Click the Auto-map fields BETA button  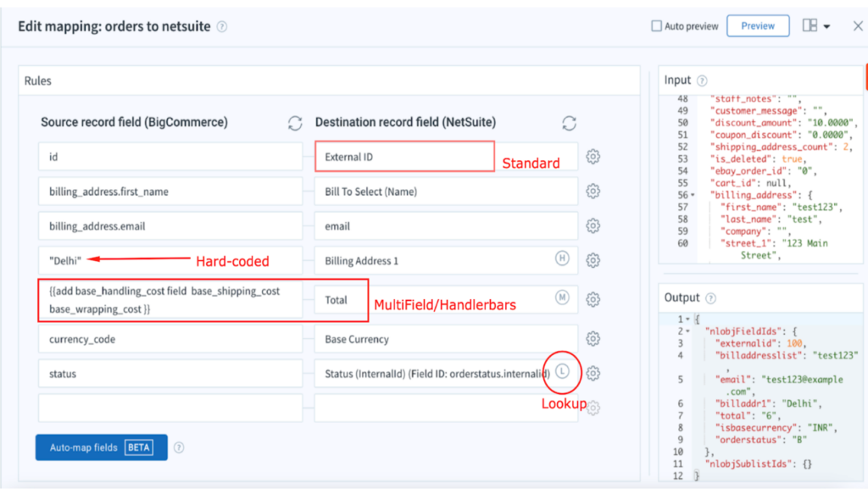102,447
